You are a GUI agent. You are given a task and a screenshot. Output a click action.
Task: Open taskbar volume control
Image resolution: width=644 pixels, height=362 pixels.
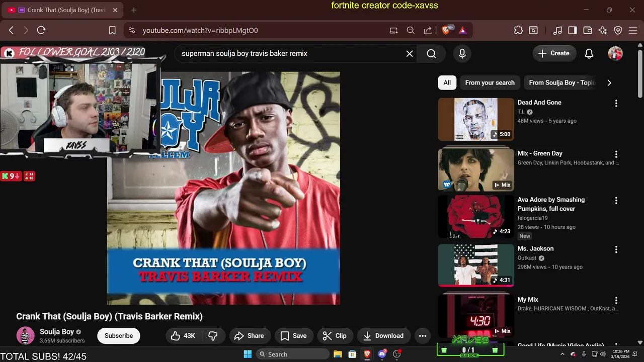(x=602, y=354)
